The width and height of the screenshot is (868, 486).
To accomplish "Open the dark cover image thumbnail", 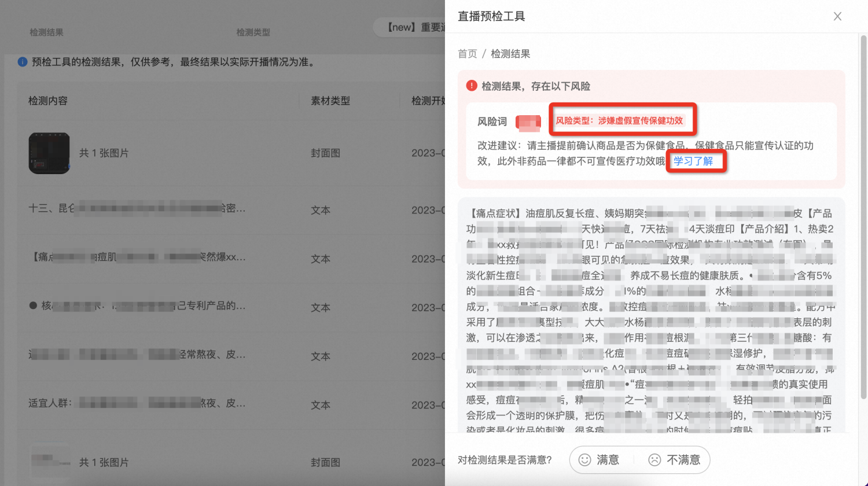I will pos(49,153).
